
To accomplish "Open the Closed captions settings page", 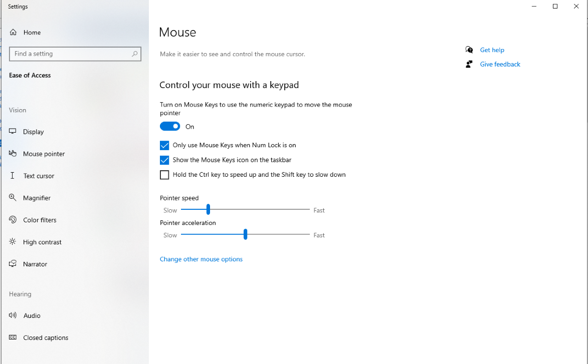I will coord(45,337).
